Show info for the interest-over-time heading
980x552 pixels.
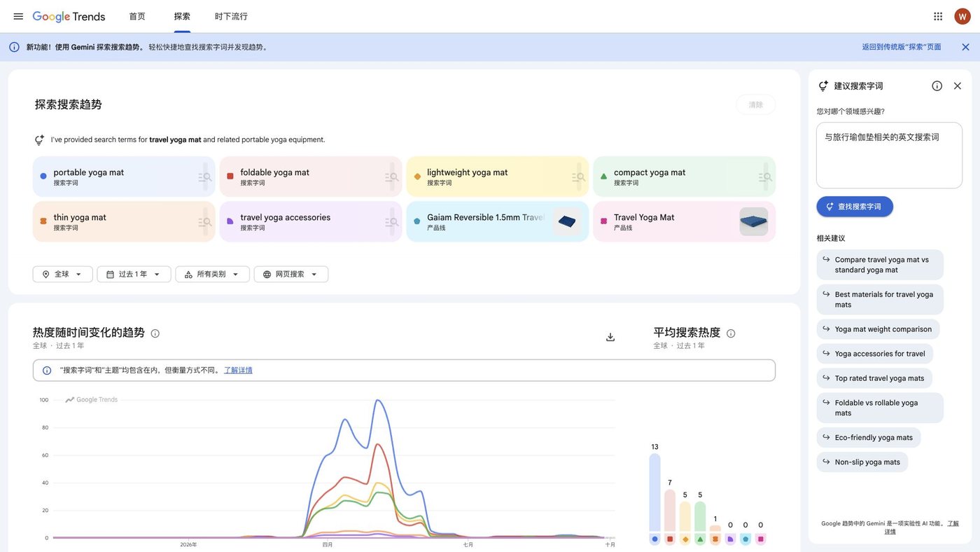155,333
